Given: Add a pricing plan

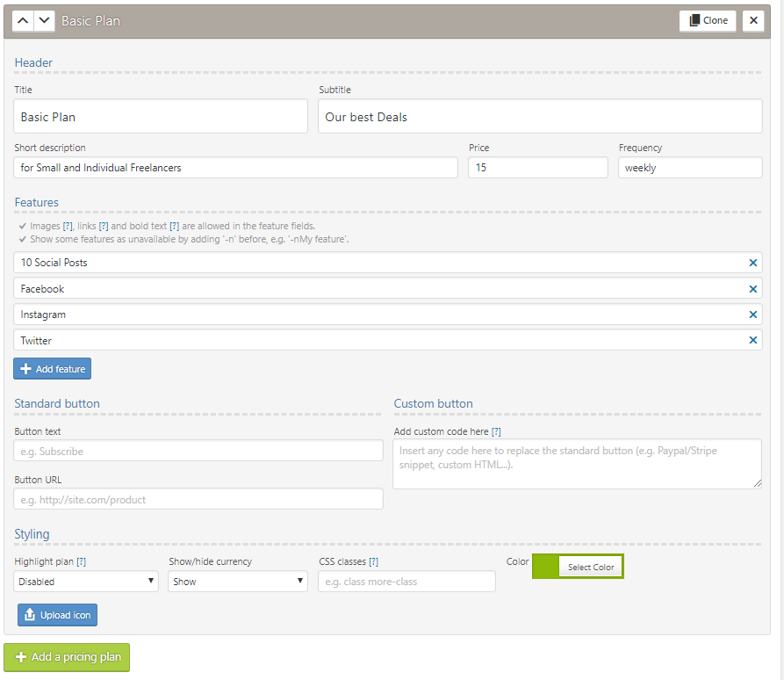Looking at the screenshot, I should point(67,657).
